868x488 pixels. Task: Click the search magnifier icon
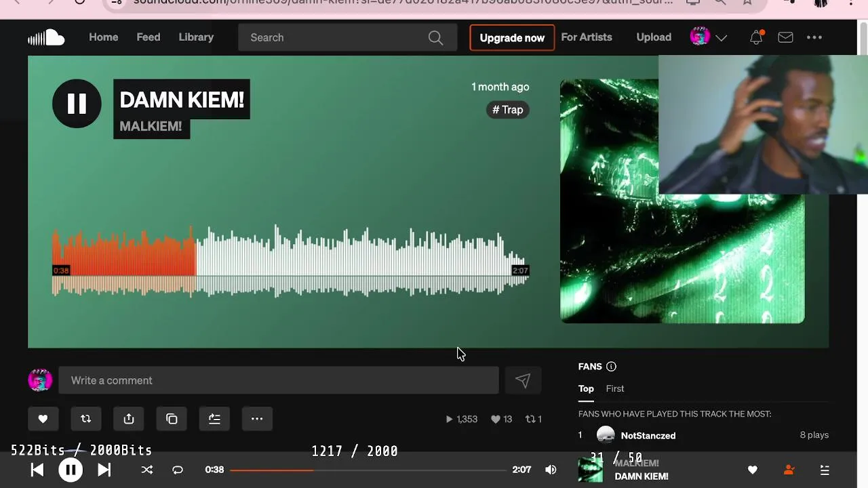436,38
